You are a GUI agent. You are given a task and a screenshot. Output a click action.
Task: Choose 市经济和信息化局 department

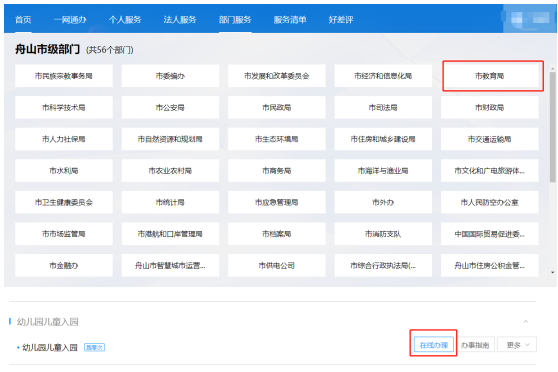(x=383, y=76)
